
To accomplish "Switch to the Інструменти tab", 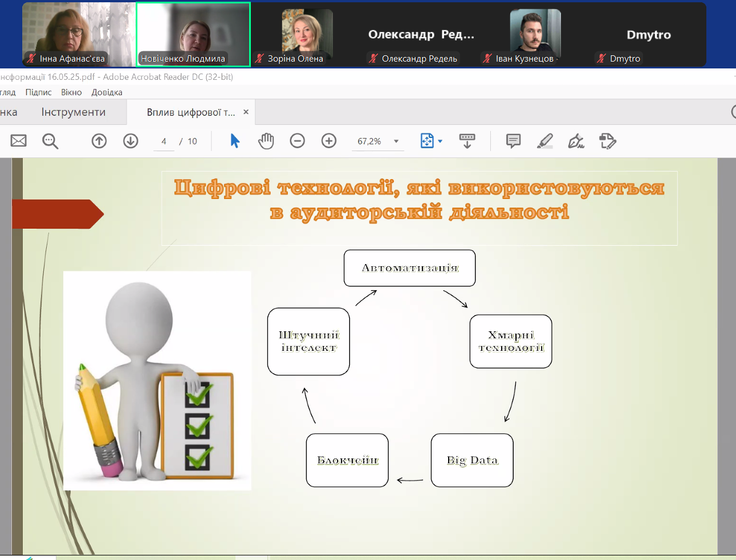I will 73,112.
